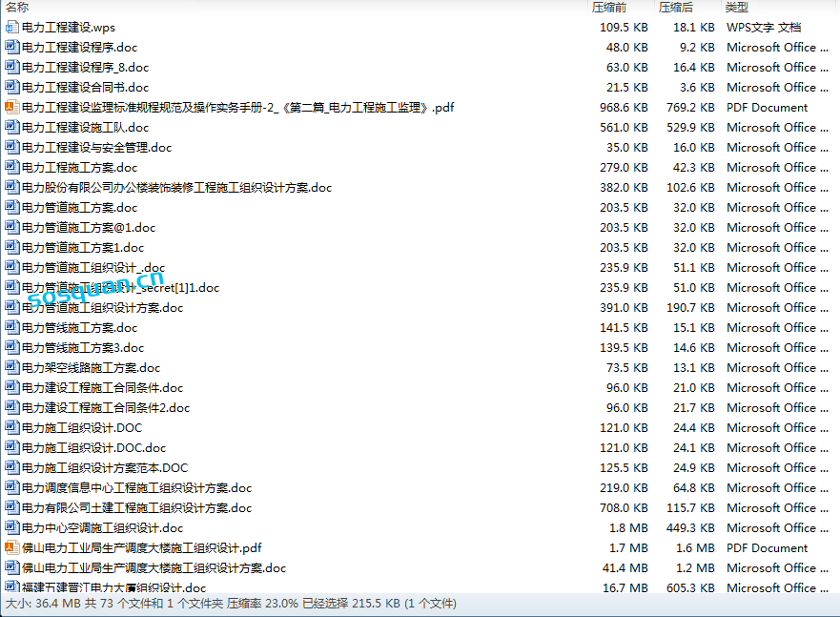
Task: Sort files by the 名称 column header
Action: point(17,8)
